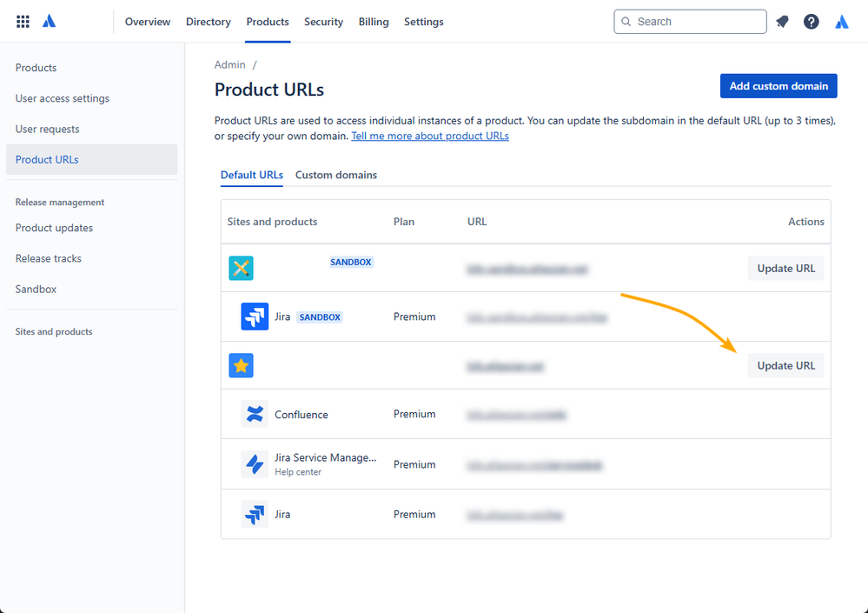
Task: Click the sandbox site icon with crossed tools
Action: pos(241,268)
